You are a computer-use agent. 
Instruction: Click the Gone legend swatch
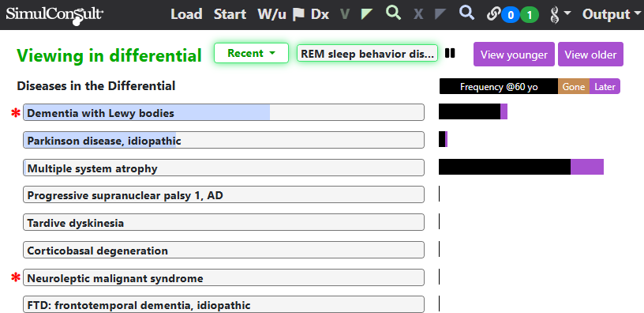[x=574, y=87]
